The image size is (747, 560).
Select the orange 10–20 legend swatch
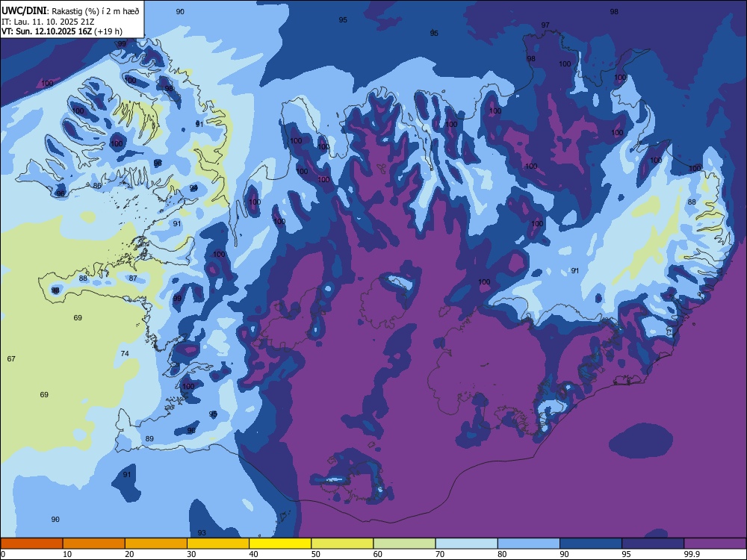(x=94, y=544)
